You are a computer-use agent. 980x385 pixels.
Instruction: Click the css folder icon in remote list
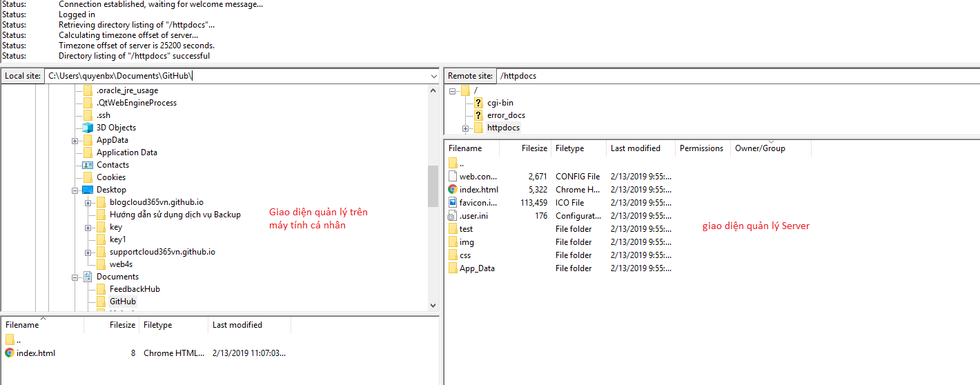(453, 255)
